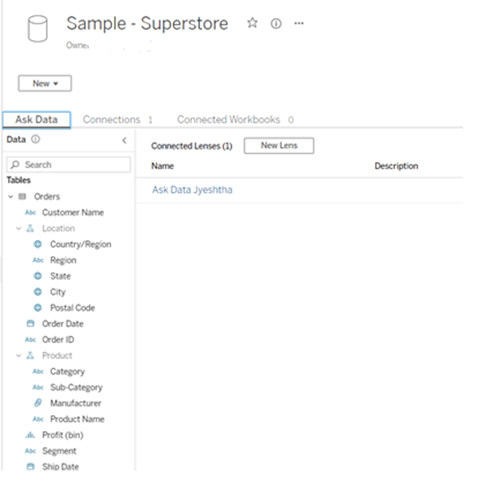Click the Sample - Superstore title
Screen dimensions: 478x490
click(147, 24)
